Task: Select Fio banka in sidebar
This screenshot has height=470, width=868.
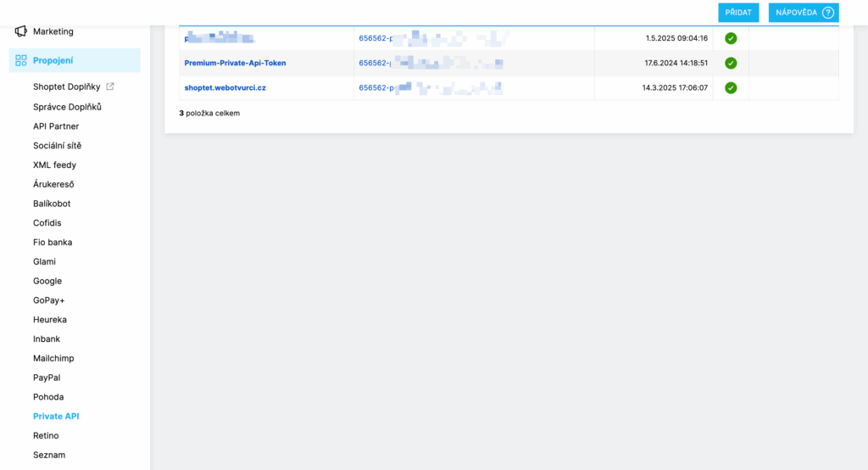Action: [x=53, y=242]
